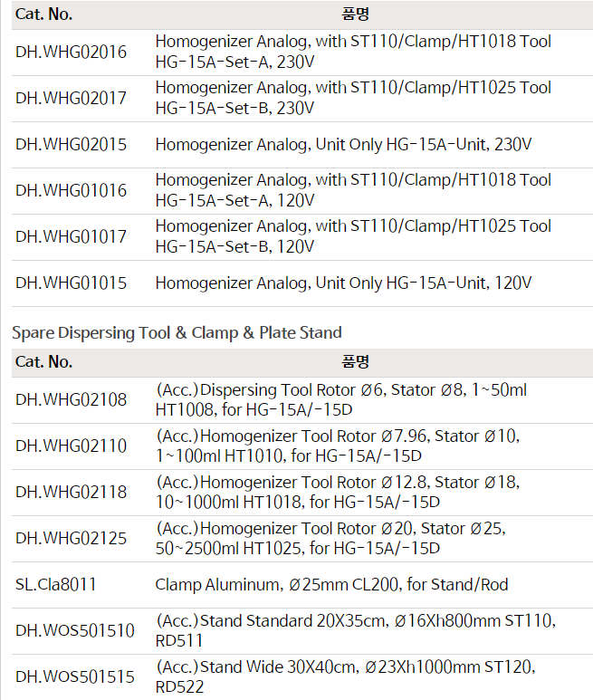Click the Clamp Aluminum CL200 description
The width and height of the screenshot is (593, 700).
tap(331, 585)
